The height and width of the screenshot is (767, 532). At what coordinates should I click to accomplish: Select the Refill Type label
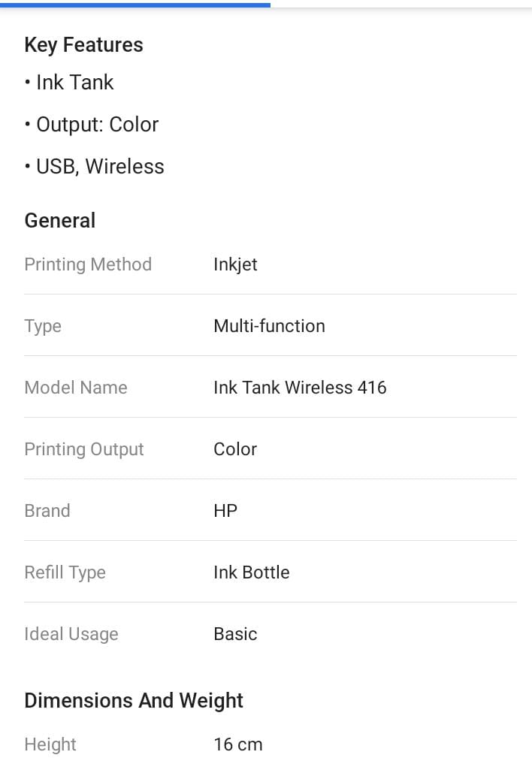coord(65,572)
